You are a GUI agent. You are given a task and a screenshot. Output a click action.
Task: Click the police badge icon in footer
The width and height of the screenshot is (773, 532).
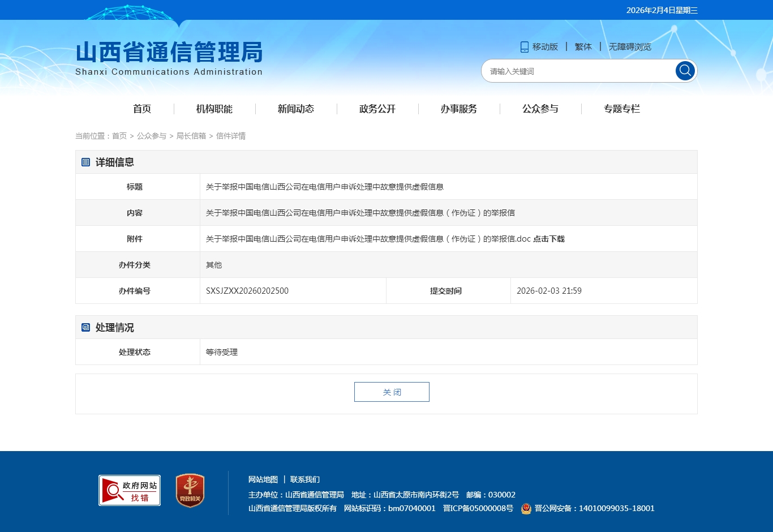tap(526, 509)
